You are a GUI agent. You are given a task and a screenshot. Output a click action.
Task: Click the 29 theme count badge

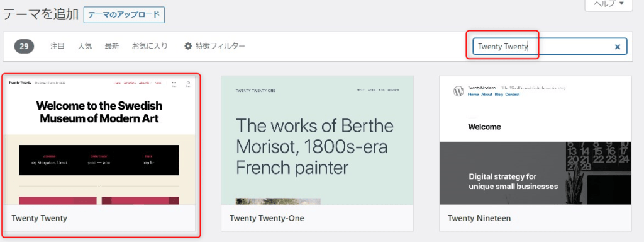(25, 47)
